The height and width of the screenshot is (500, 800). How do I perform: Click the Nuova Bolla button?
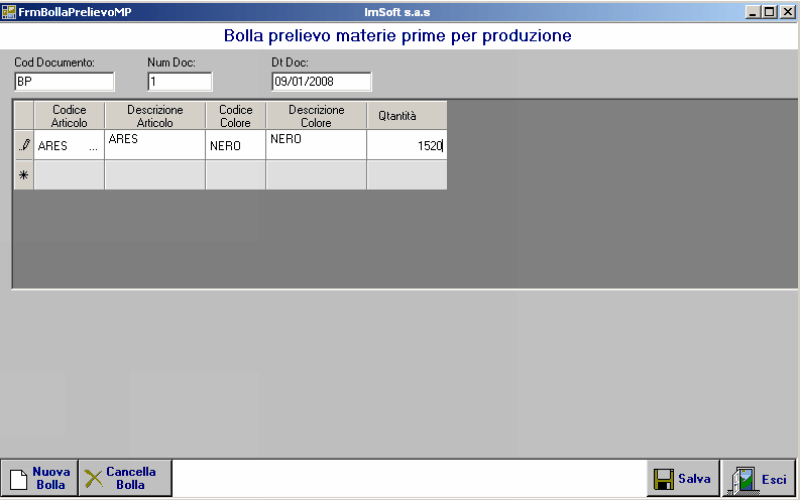coord(40,478)
